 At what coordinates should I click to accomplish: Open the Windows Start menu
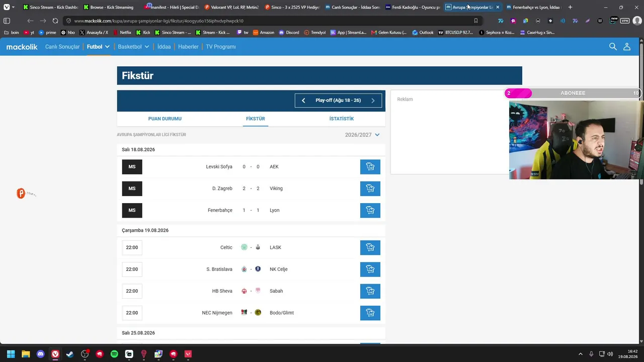pos(11,354)
